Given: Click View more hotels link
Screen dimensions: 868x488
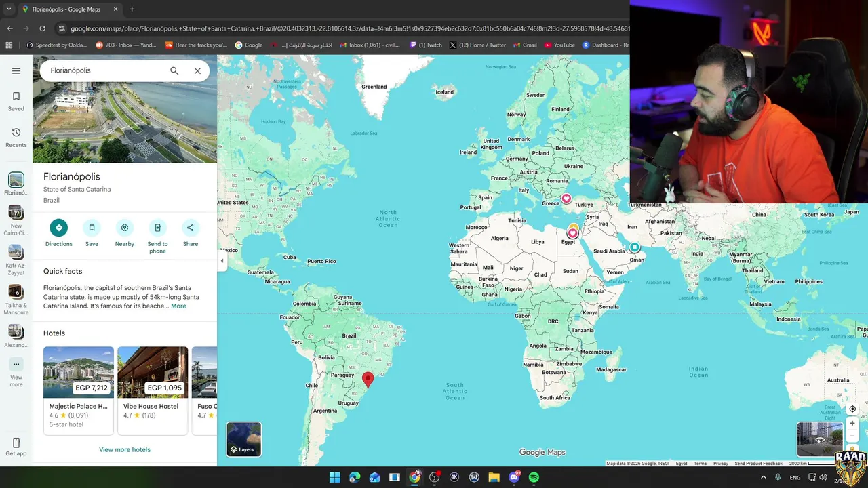Looking at the screenshot, I should coord(125,449).
